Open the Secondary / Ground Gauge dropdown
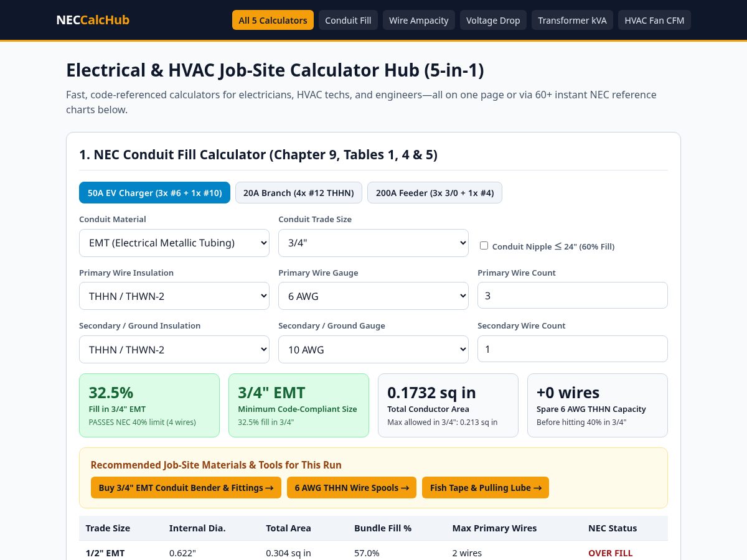The image size is (747, 560). click(374, 350)
